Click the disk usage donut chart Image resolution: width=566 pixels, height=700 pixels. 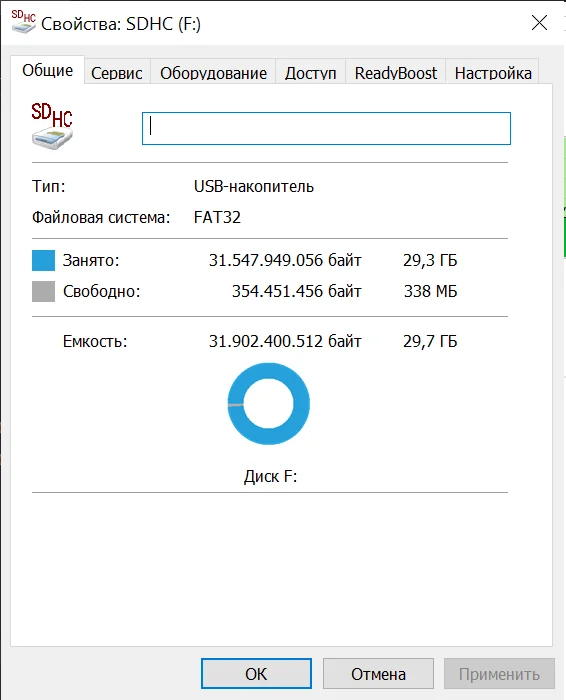pos(268,404)
